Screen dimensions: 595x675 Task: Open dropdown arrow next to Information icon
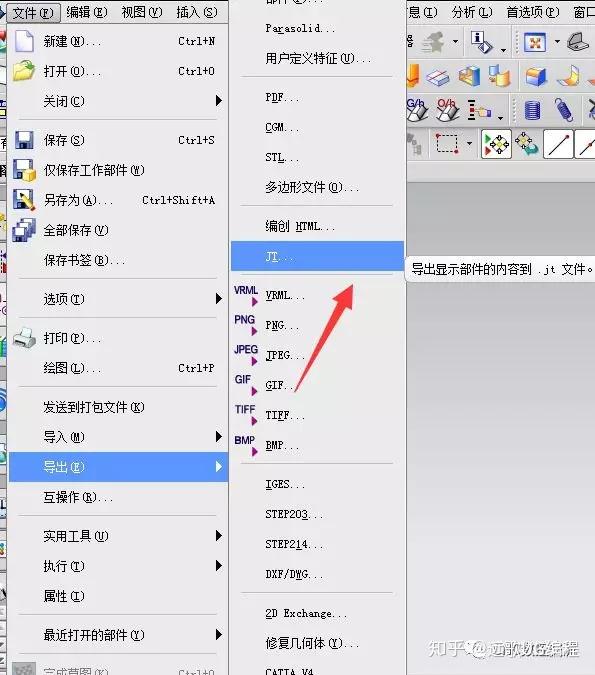click(x=503, y=50)
